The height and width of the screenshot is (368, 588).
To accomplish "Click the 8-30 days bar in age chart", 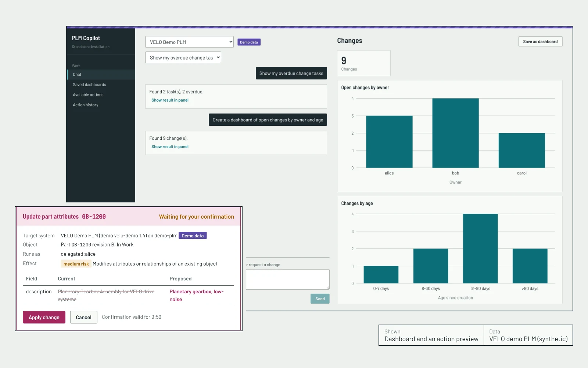I will coord(431,266).
